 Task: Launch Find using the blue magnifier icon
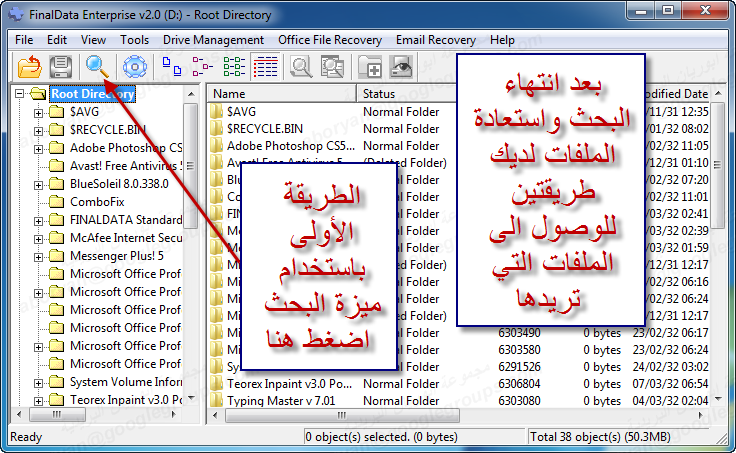coord(97,67)
